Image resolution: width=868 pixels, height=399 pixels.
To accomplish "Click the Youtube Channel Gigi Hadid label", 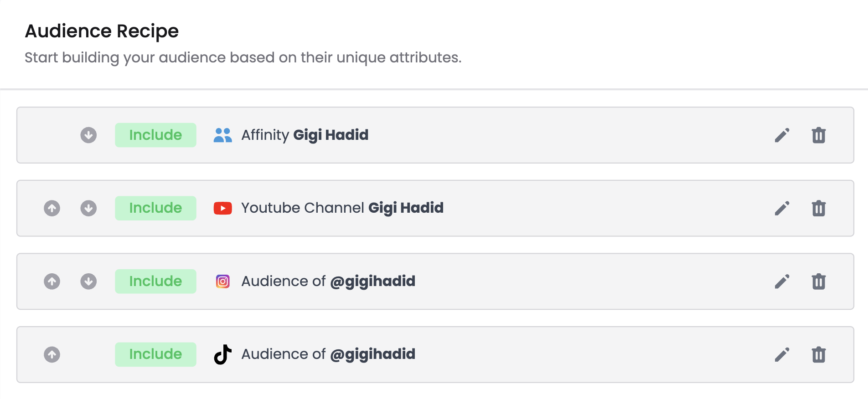I will (x=342, y=208).
